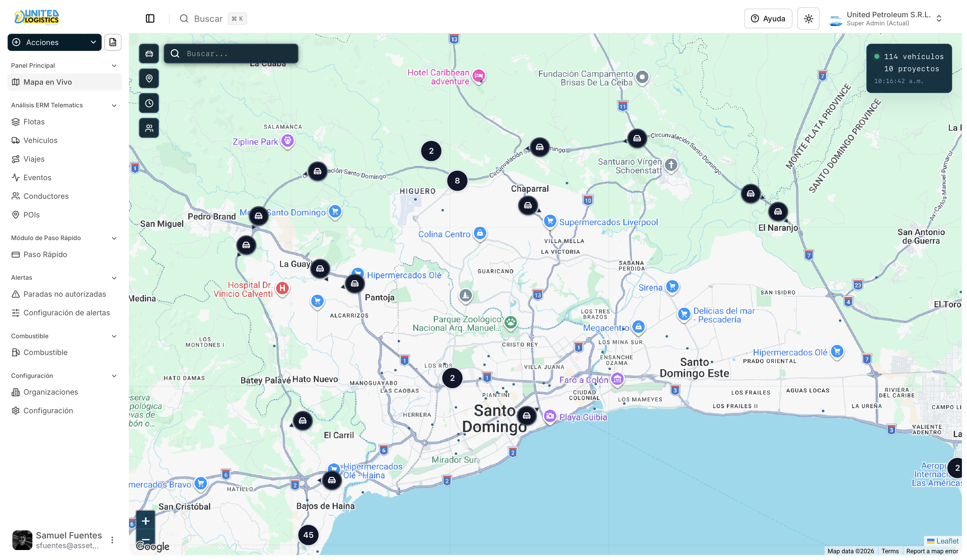Select vehicle marker near Pedro Brand
967x560 pixels.
coord(259,216)
